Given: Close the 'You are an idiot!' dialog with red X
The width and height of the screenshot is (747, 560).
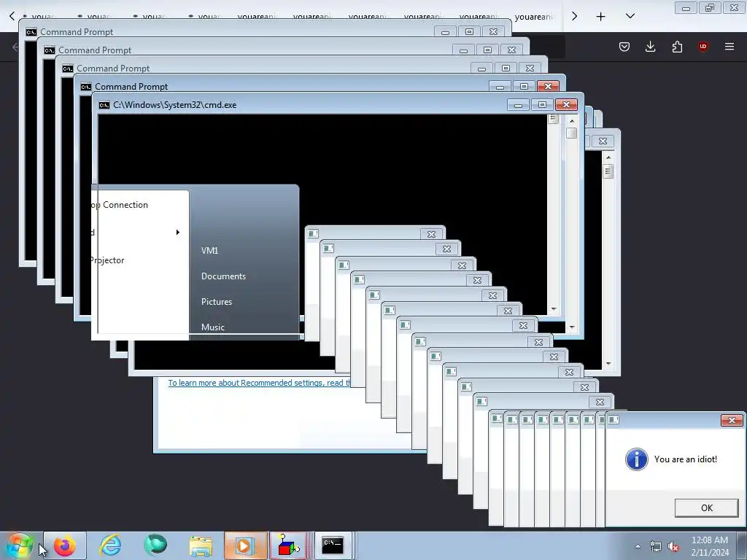Looking at the screenshot, I should (732, 421).
